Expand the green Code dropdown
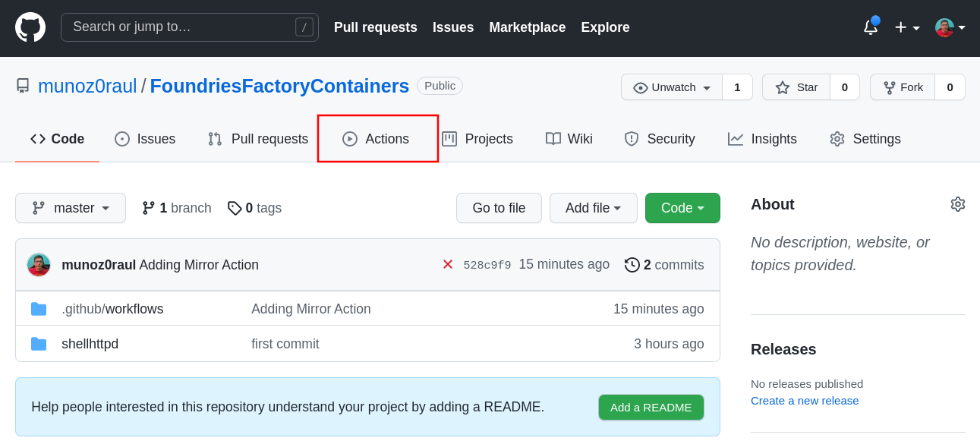The height and width of the screenshot is (441, 980). 682,208
